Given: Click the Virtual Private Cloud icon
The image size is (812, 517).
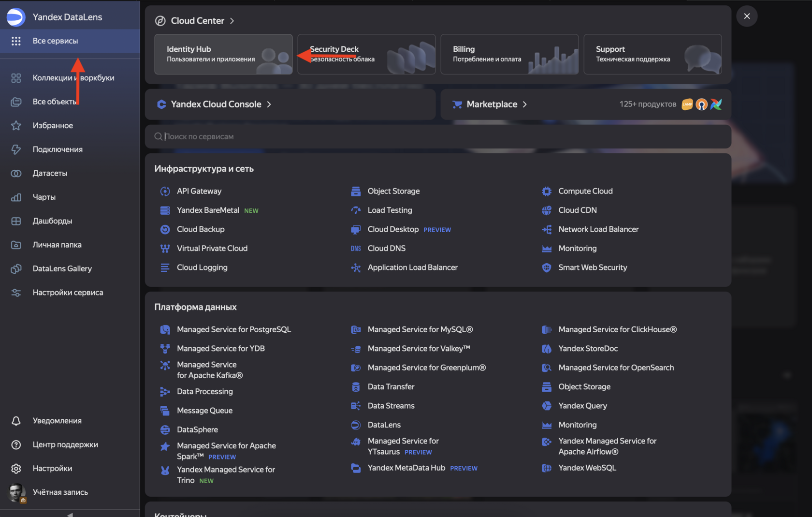Looking at the screenshot, I should [165, 249].
